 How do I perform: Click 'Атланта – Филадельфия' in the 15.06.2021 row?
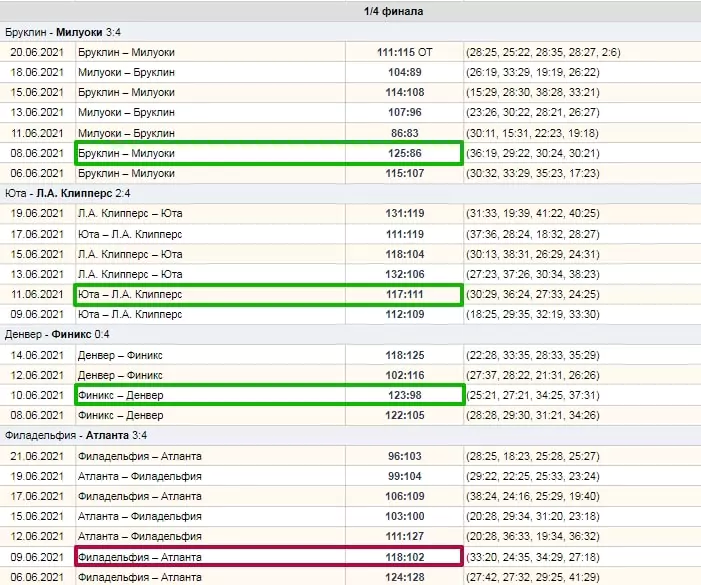139,517
